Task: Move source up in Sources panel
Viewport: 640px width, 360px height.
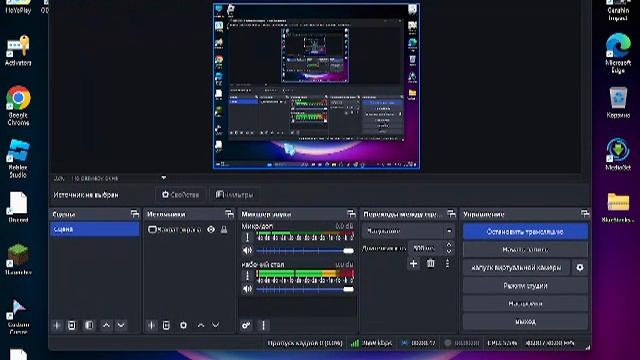Action: [x=201, y=325]
